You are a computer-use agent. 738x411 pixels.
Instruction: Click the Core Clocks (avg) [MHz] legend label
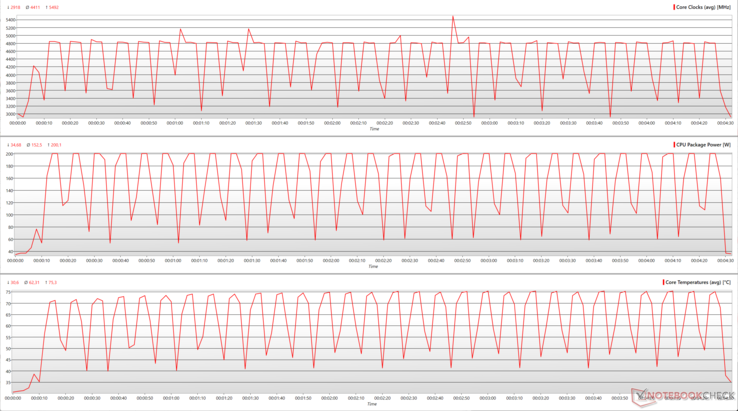coord(703,7)
